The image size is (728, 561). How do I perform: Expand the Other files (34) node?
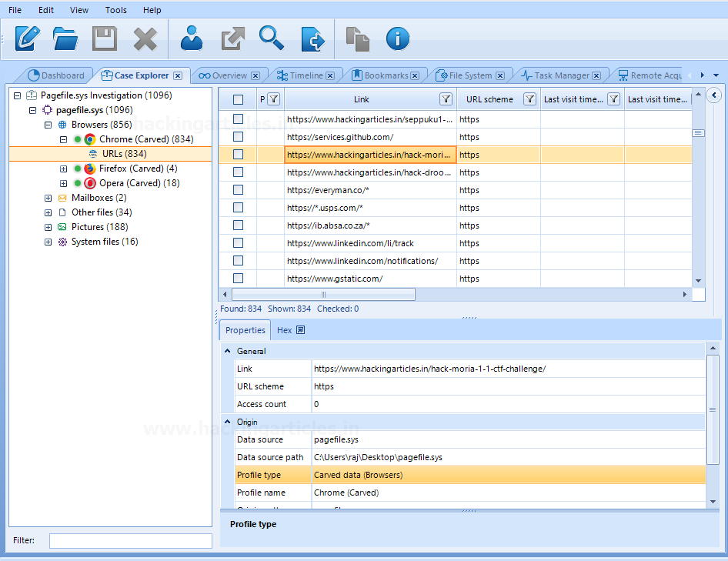[48, 212]
